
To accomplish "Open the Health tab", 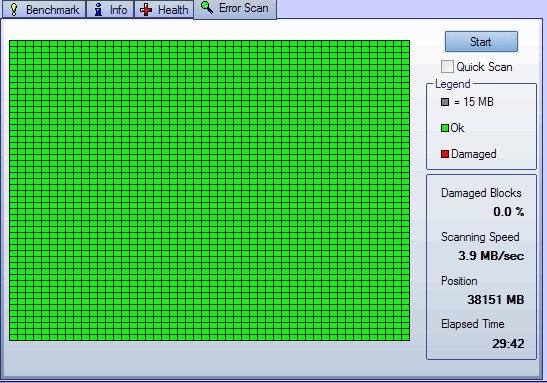I will click(x=164, y=9).
